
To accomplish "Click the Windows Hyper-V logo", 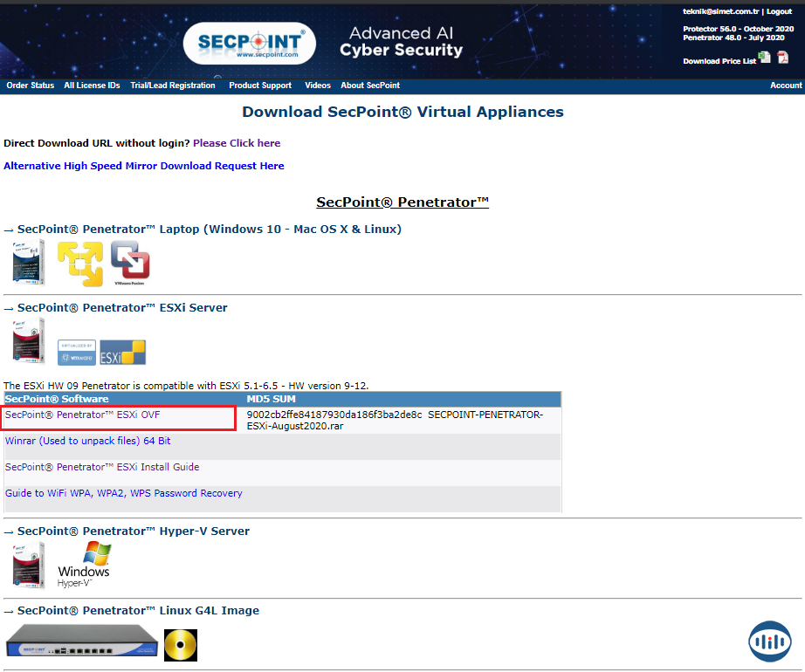I will point(84,565).
